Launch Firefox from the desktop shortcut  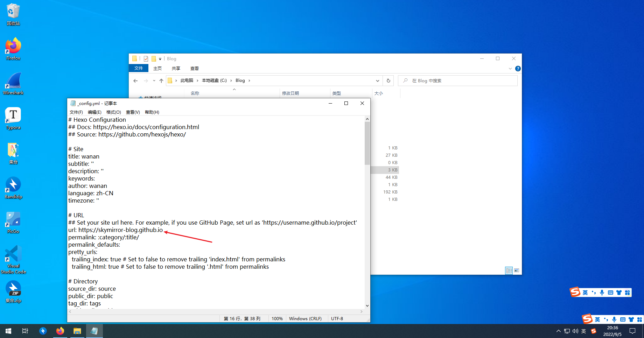point(13,49)
